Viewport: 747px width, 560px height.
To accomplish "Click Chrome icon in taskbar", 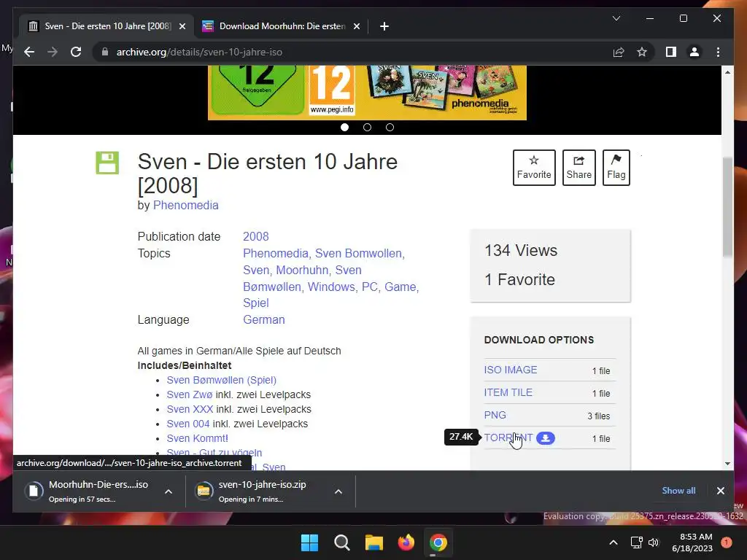I will pos(438,542).
